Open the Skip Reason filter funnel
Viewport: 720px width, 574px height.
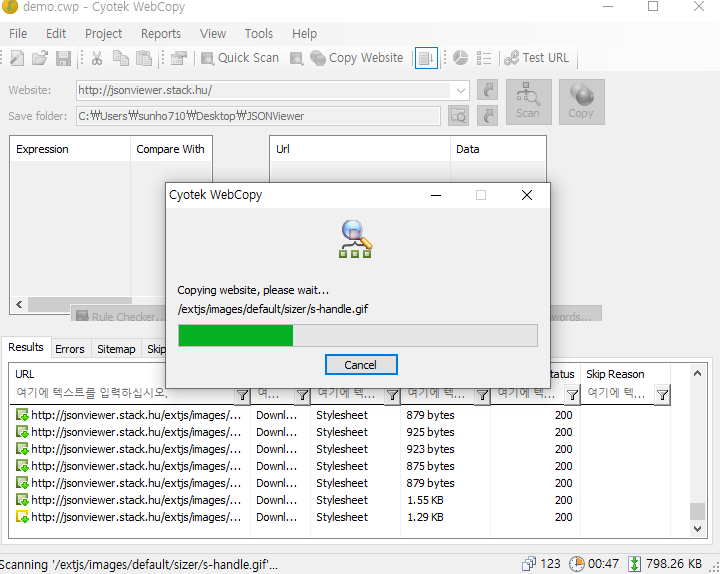click(x=662, y=394)
